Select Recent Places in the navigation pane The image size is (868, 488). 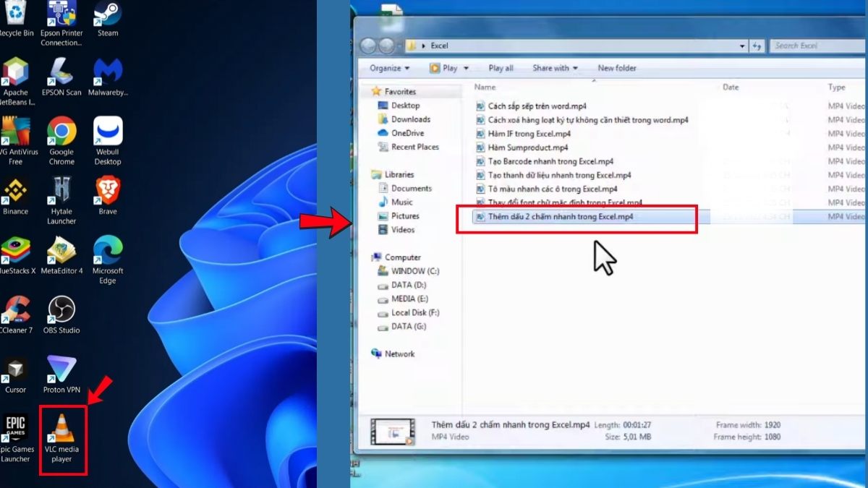[409, 147]
